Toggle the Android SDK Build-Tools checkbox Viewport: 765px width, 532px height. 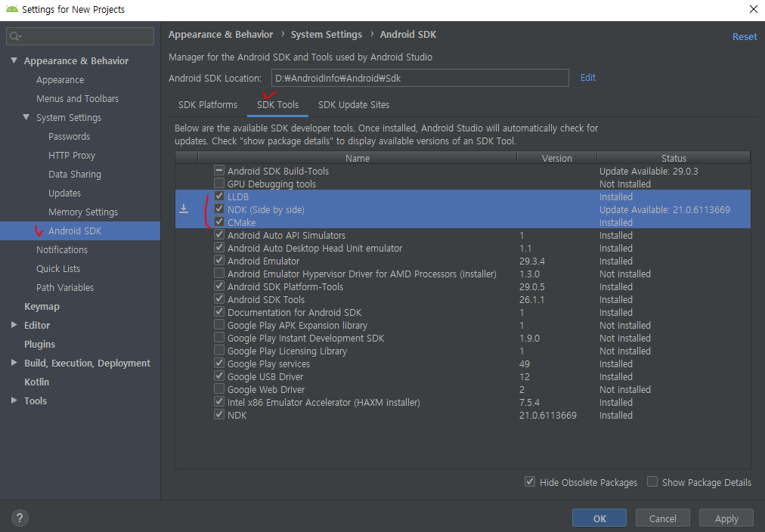219,171
